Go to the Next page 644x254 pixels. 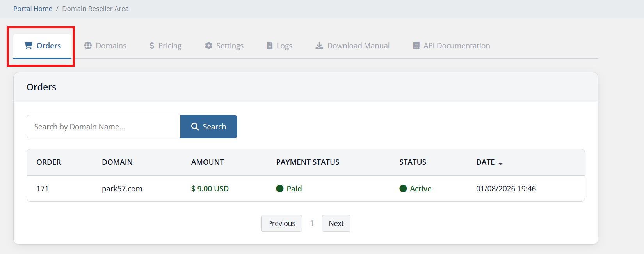336,223
